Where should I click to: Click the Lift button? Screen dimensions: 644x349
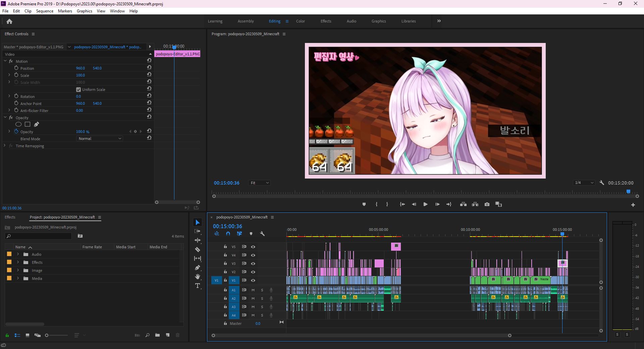[463, 204]
